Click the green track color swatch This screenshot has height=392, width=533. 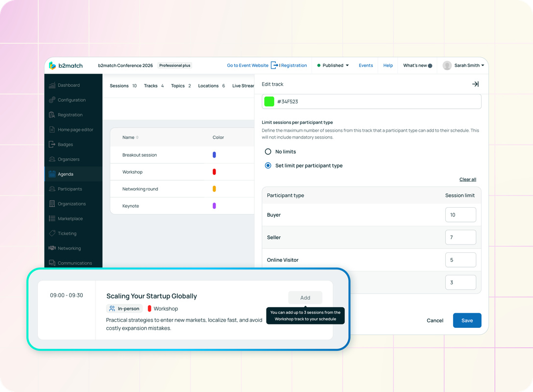point(269,101)
